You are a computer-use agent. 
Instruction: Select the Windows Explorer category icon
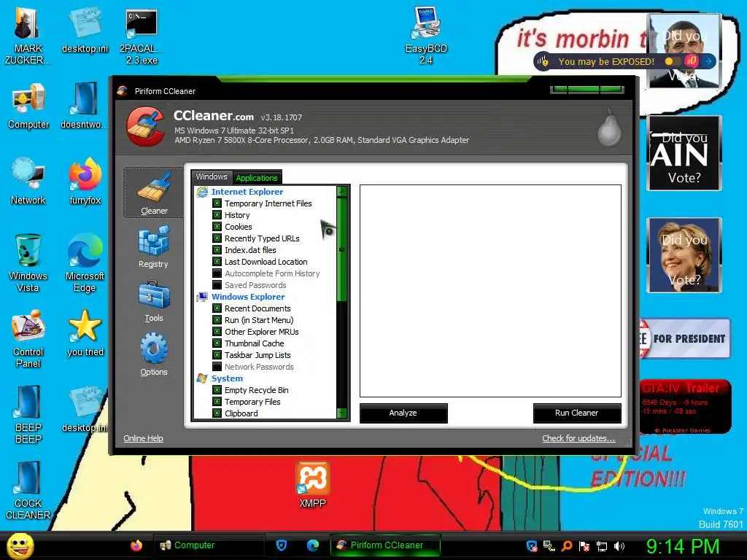pyautogui.click(x=203, y=297)
